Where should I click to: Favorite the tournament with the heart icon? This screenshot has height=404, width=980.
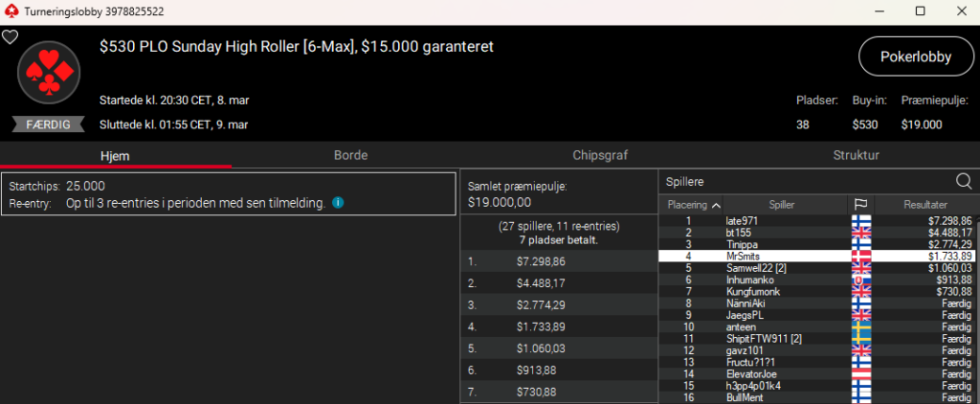[x=10, y=37]
